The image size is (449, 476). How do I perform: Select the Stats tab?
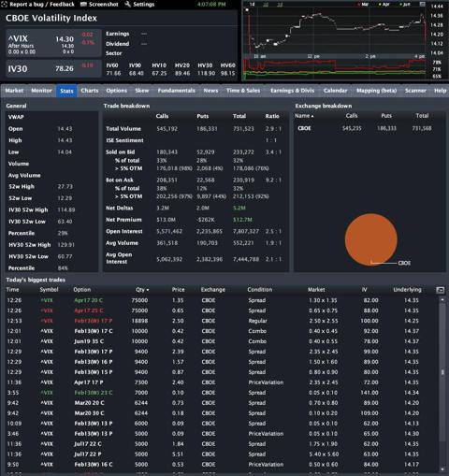click(x=66, y=91)
